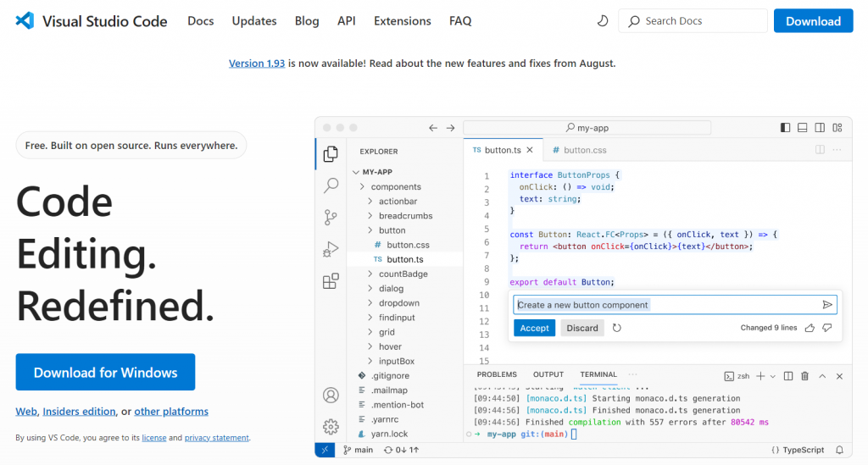Click the thumbs up icon

pos(810,328)
